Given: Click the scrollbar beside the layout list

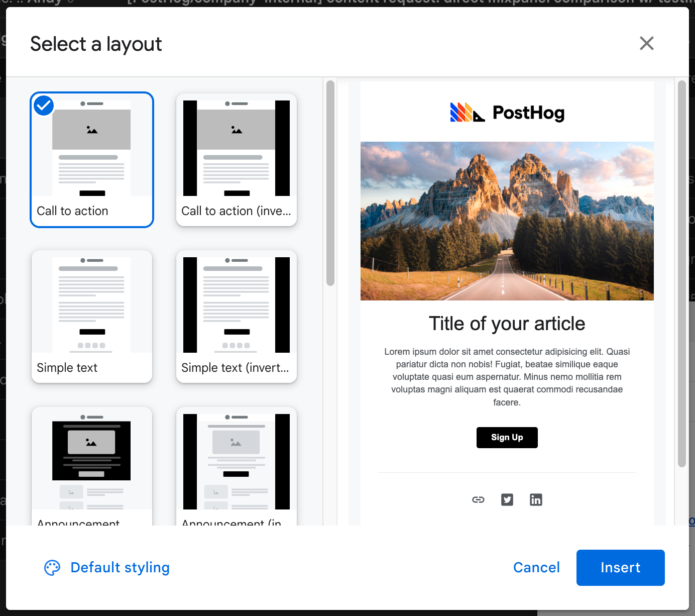Looking at the screenshot, I should [329, 181].
